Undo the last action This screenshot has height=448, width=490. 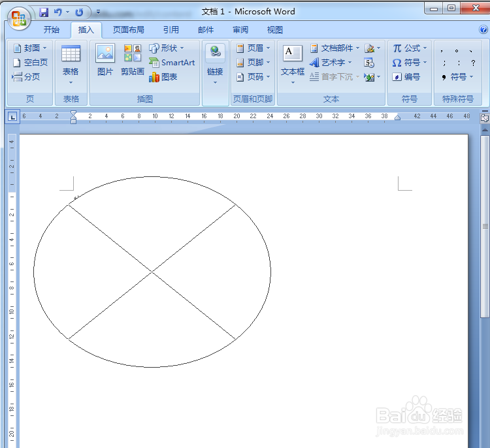click(x=57, y=12)
